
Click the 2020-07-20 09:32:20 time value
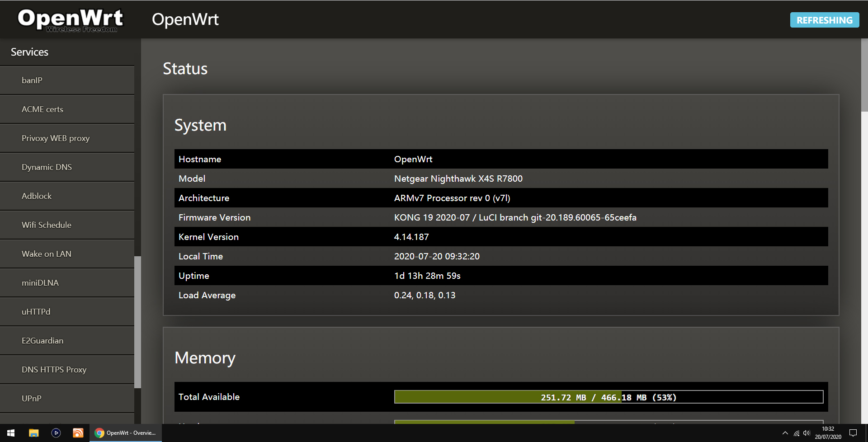coord(437,256)
